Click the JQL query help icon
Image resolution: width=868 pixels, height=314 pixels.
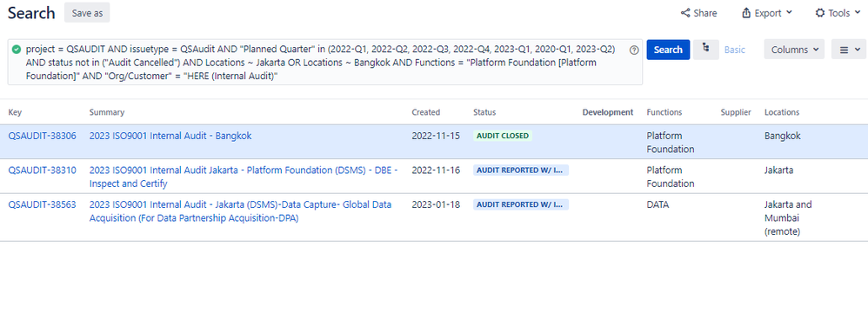coord(634,50)
